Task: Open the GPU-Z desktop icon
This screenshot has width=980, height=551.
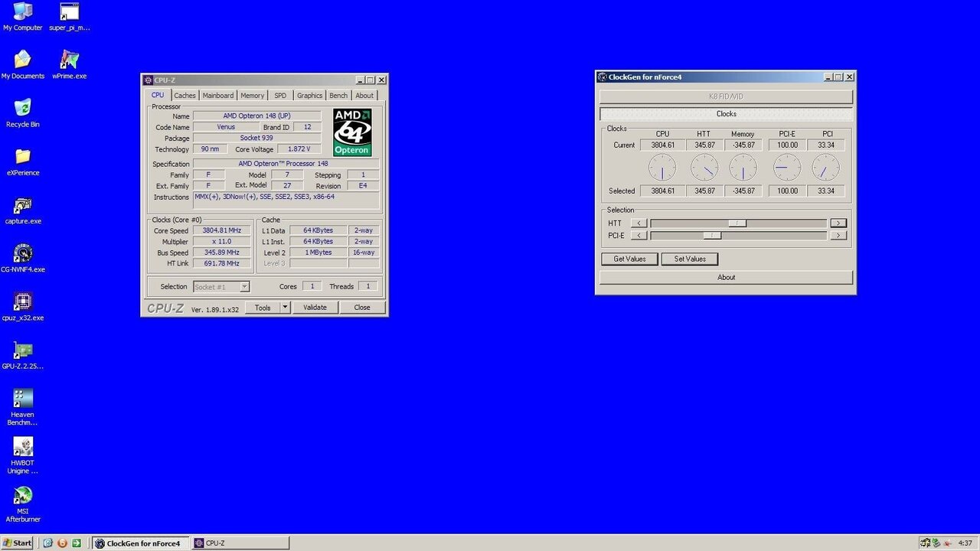Action: tap(23, 350)
